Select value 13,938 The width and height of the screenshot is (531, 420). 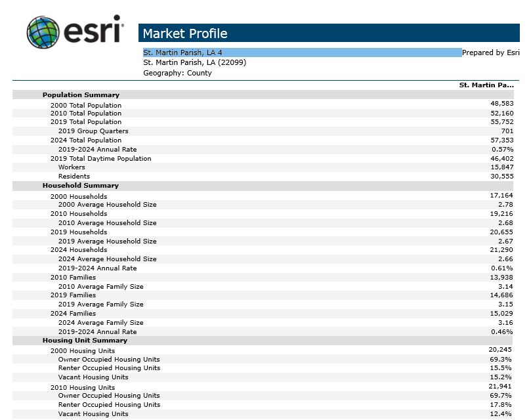coord(501,277)
